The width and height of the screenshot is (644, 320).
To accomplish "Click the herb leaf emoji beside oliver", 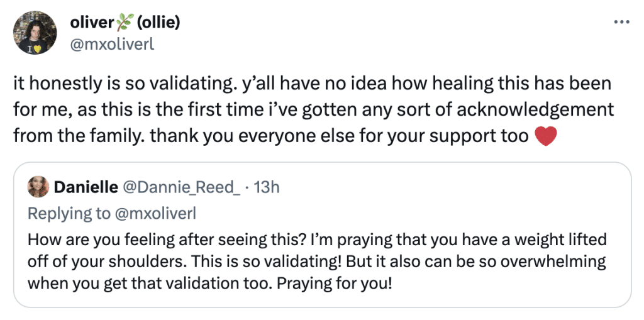I will point(126,23).
